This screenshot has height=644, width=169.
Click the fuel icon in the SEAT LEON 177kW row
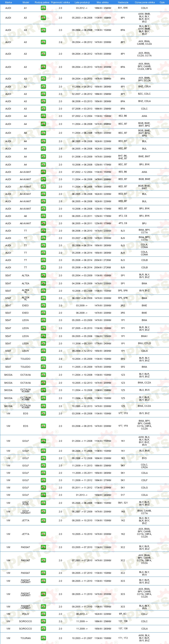tap(43, 343)
